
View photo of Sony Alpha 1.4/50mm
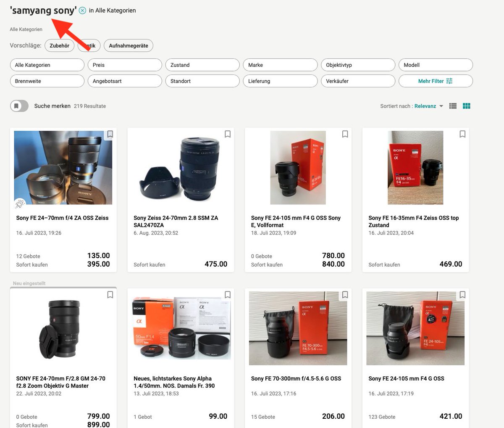pyautogui.click(x=181, y=328)
